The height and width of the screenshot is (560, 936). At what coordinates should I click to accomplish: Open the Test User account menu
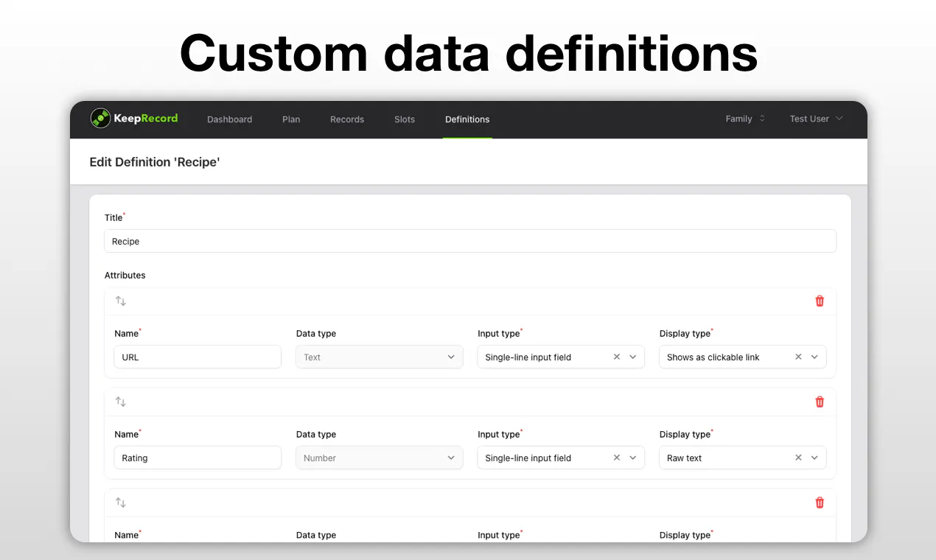[x=816, y=119]
